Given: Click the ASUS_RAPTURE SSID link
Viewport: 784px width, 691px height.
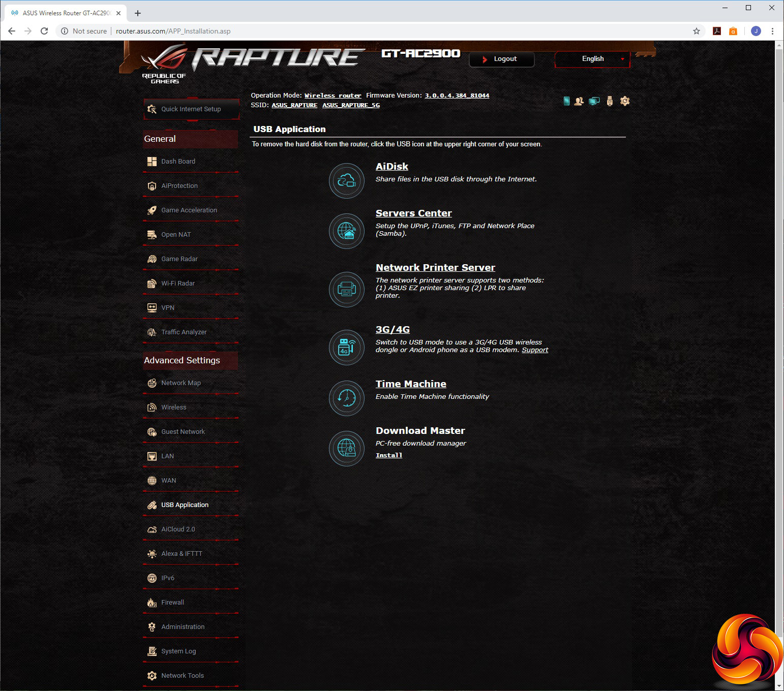Looking at the screenshot, I should [294, 105].
